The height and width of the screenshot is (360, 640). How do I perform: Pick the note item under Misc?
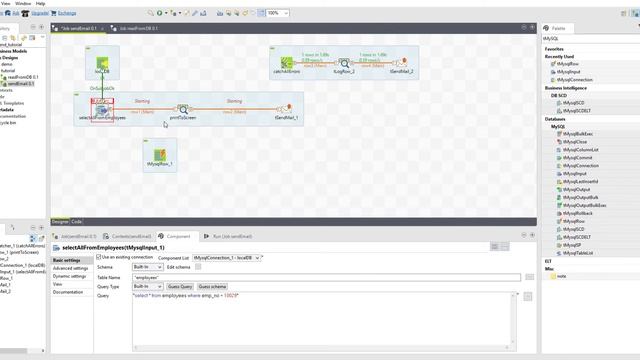[x=559, y=276]
